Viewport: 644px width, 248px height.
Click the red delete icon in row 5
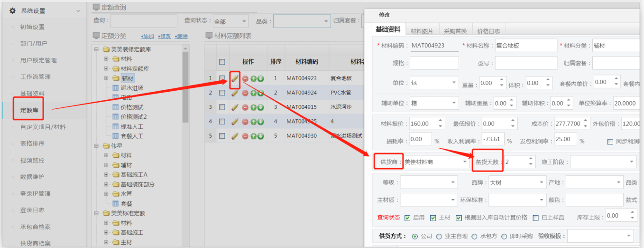pyautogui.click(x=245, y=136)
